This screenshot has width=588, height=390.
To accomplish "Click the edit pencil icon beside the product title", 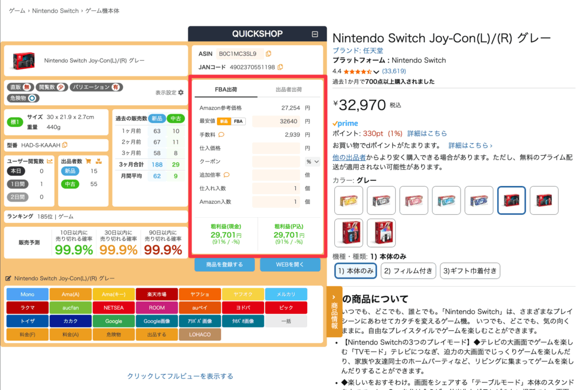I will [x=8, y=278].
